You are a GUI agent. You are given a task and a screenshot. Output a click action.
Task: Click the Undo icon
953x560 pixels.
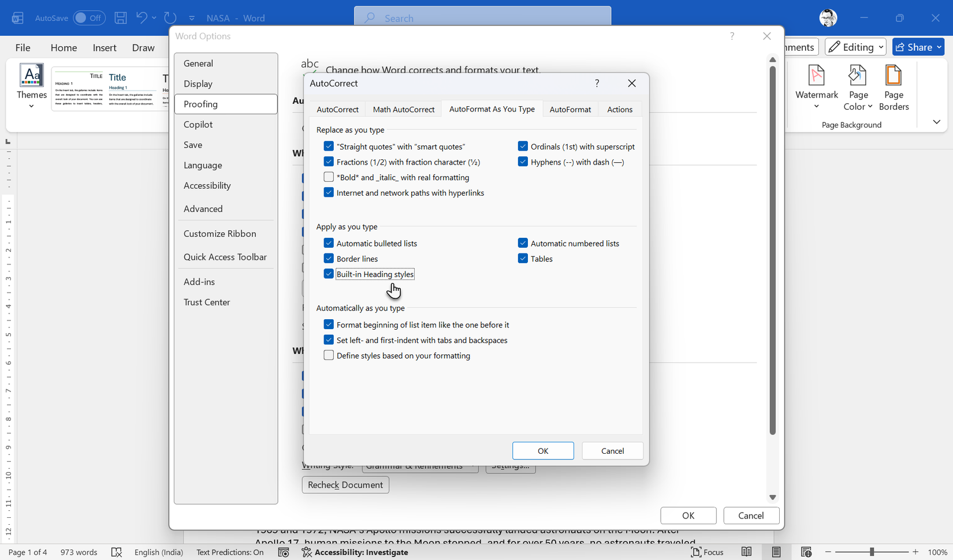click(x=141, y=17)
